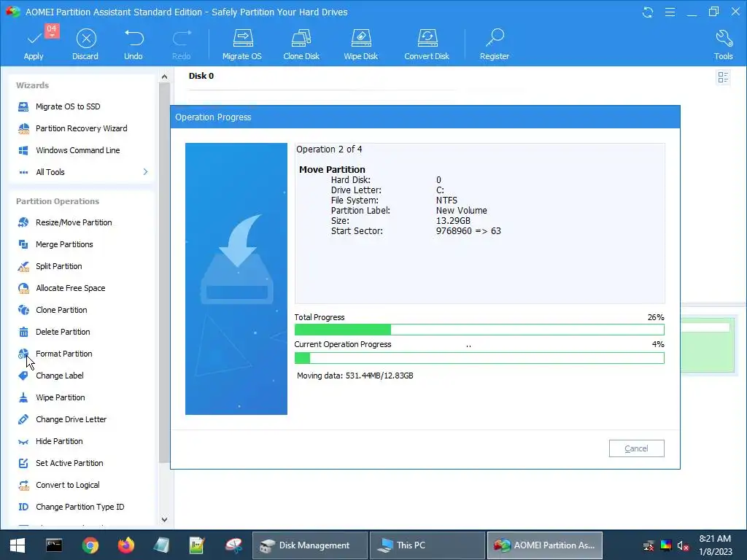
Task: Click network tray icon
Action: click(649, 546)
